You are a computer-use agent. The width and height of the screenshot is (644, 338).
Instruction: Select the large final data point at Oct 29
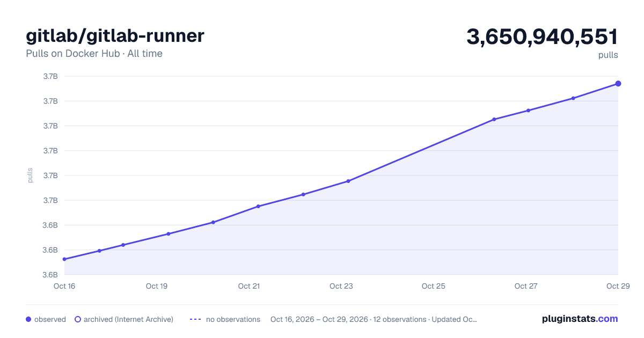pos(618,84)
